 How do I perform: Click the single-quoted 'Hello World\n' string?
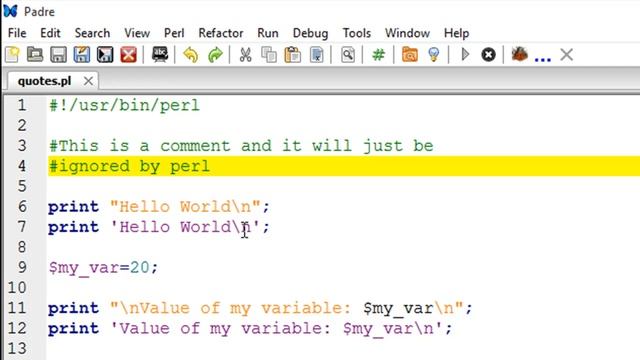[185, 227]
